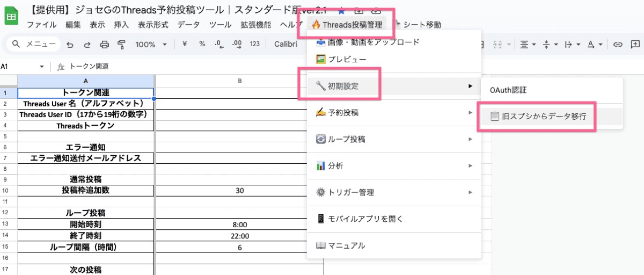
Task: Open the データ menu
Action: point(189,25)
